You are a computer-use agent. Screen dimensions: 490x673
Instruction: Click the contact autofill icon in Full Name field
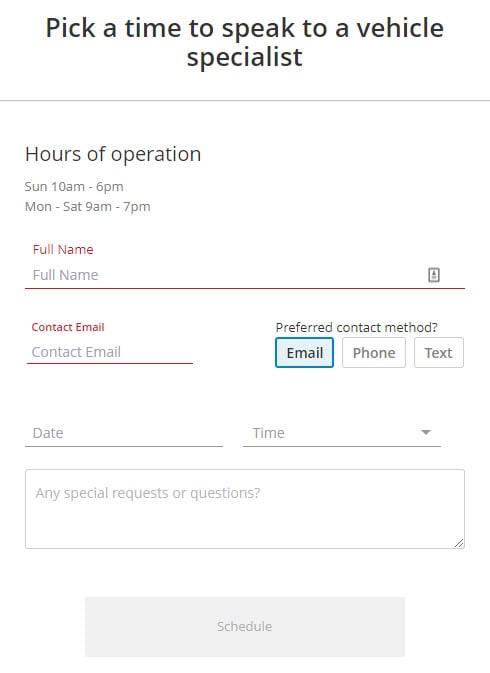pyautogui.click(x=434, y=275)
